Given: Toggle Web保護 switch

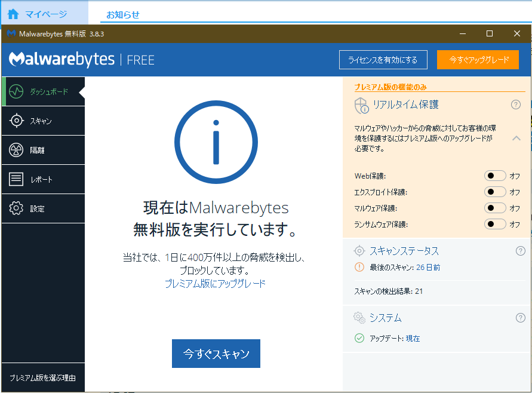Looking at the screenshot, I should pos(495,176).
